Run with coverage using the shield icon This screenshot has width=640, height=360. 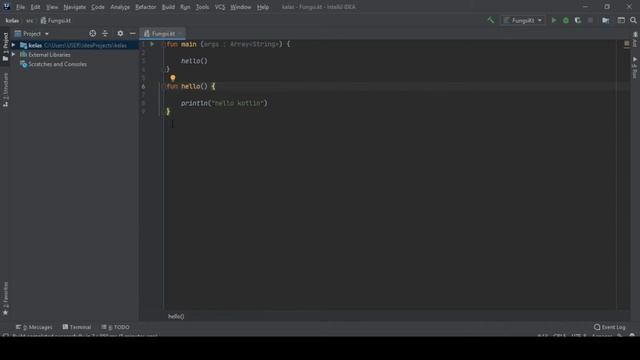(578, 20)
